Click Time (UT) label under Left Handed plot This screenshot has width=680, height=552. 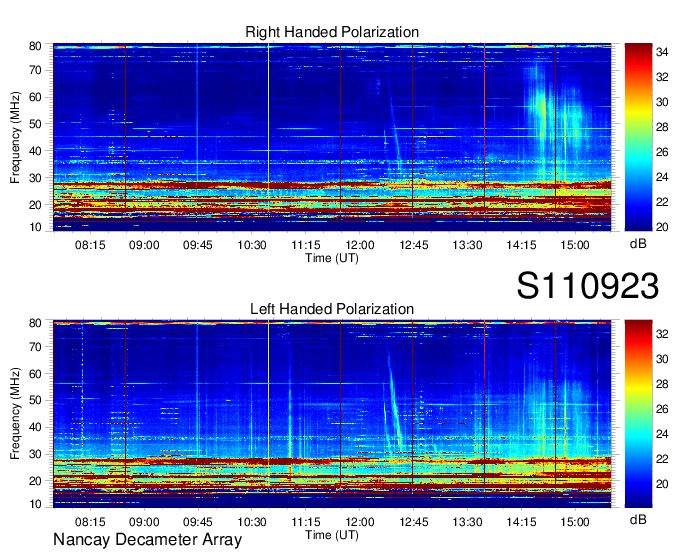[332, 535]
